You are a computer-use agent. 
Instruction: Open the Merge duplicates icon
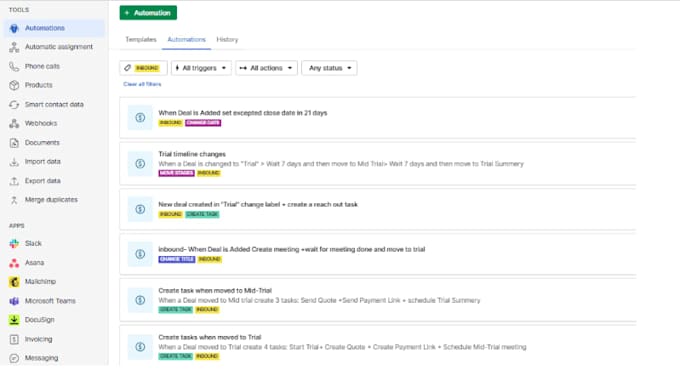pos(14,200)
